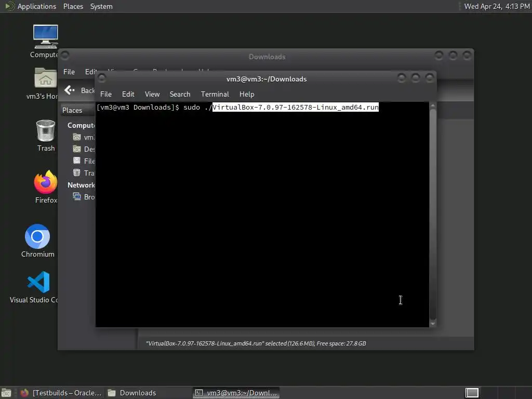532x399 pixels.
Task: Click the terminal scrollbar up arrow
Action: pos(433,105)
